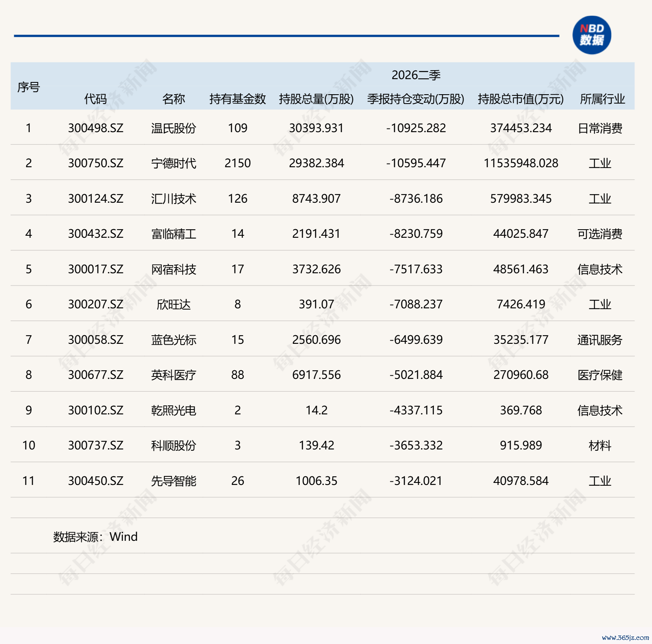Click market value 40978.584
The height and width of the screenshot is (644, 652).
(x=521, y=481)
